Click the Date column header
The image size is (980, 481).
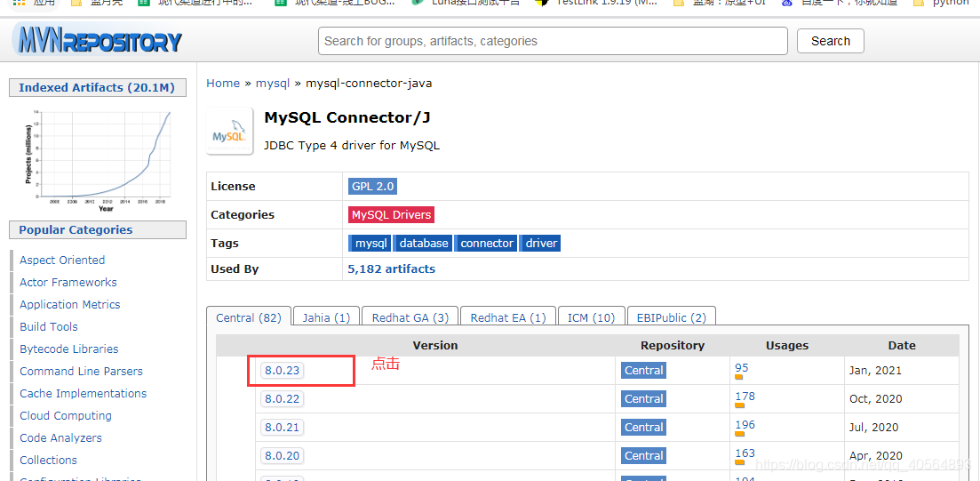[902, 345]
